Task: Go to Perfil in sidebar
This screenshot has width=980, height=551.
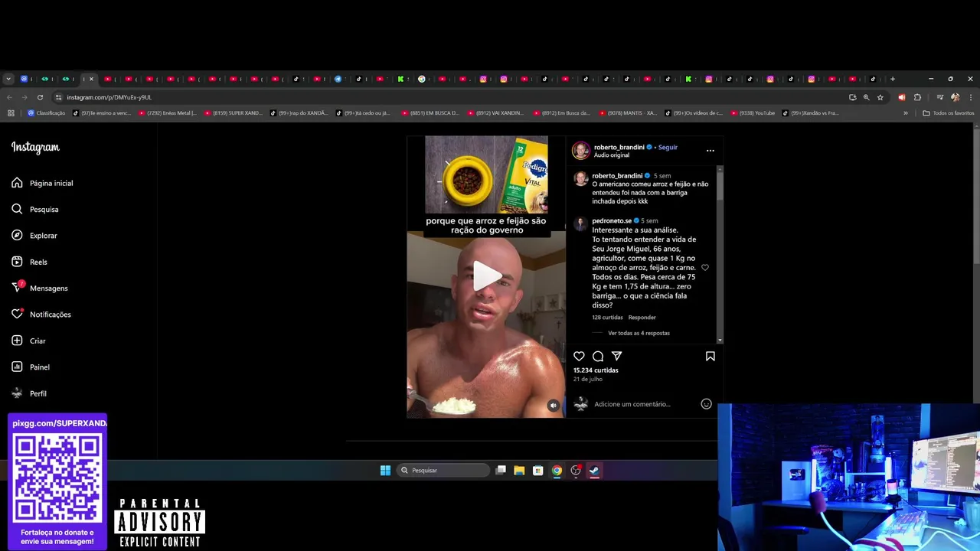Action: click(29, 393)
